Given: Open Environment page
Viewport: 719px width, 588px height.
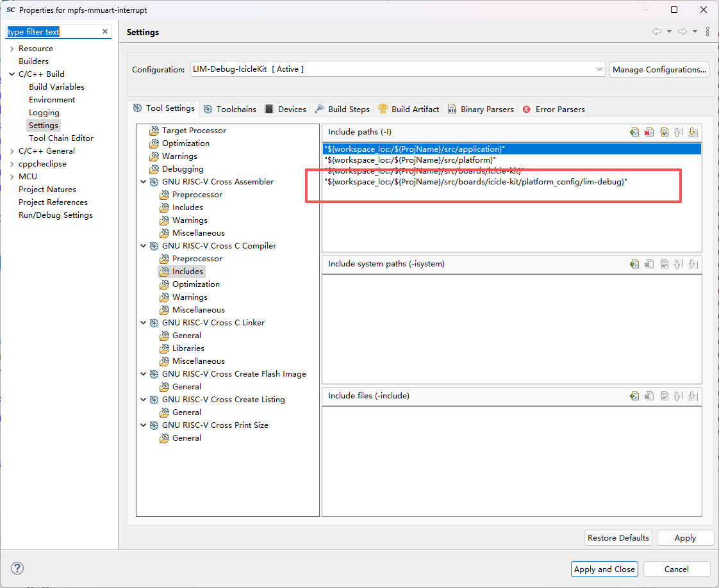Looking at the screenshot, I should [x=52, y=100].
